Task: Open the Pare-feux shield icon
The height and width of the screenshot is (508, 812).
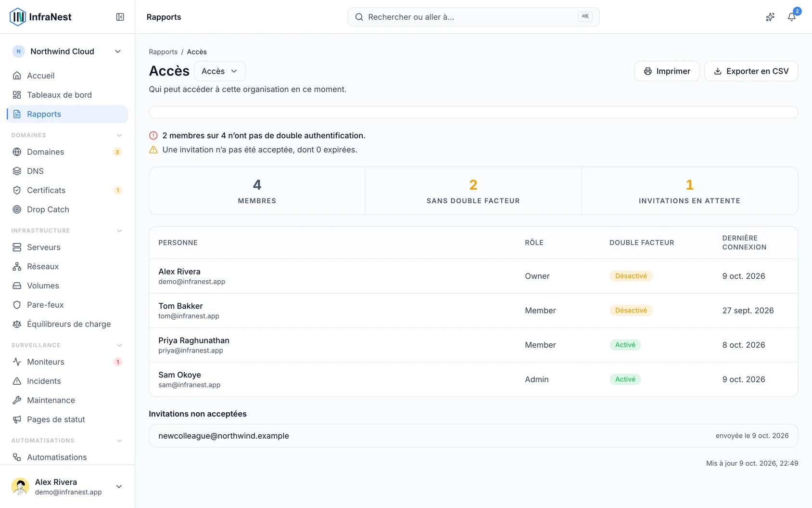Action: click(17, 305)
